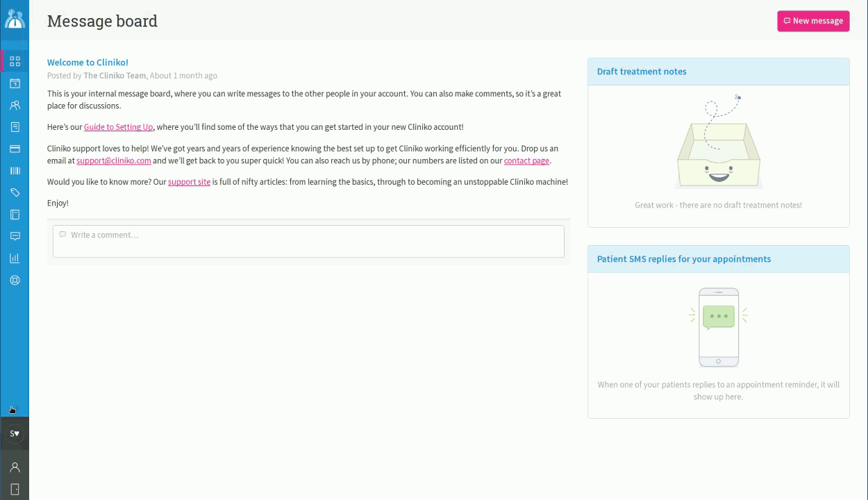The image size is (868, 500).
Task: Click the Draft treatment notes panel heading
Action: (x=642, y=72)
